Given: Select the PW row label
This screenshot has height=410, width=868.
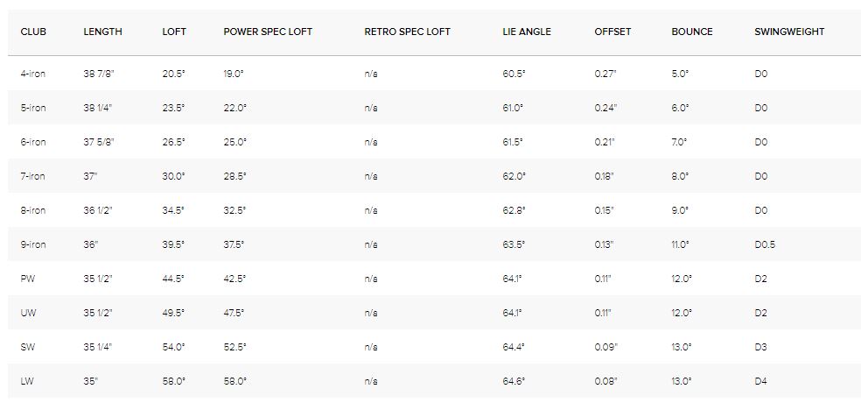Looking at the screenshot, I should [27, 279].
